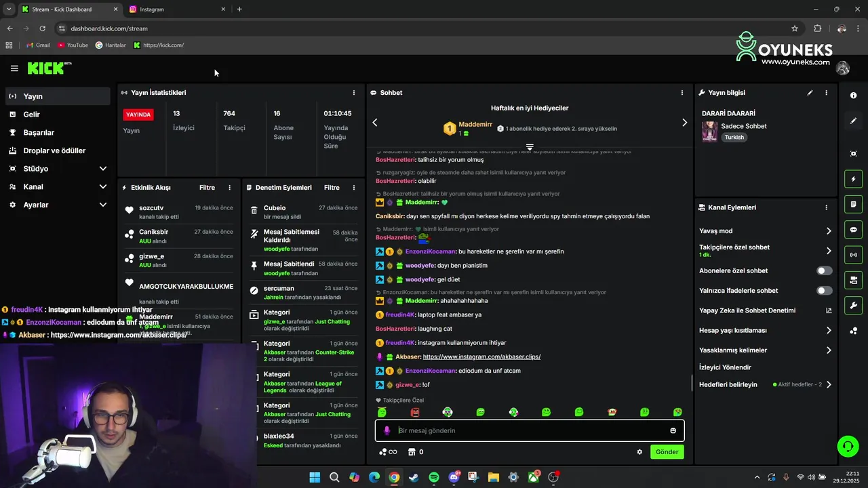Image resolution: width=868 pixels, height=488 pixels.
Task: Open Yasaklanmış kelimeler arrow
Action: (x=829, y=350)
